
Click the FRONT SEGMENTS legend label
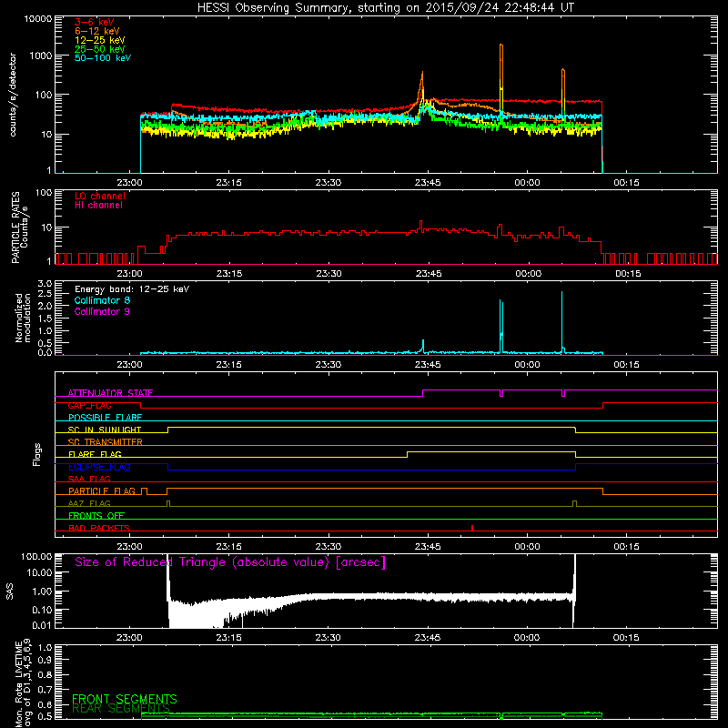point(125,699)
